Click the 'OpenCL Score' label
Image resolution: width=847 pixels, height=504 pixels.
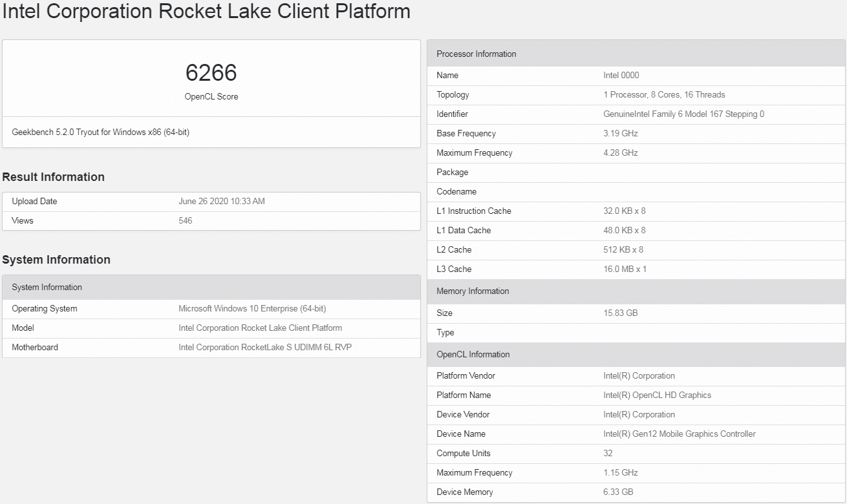point(211,97)
